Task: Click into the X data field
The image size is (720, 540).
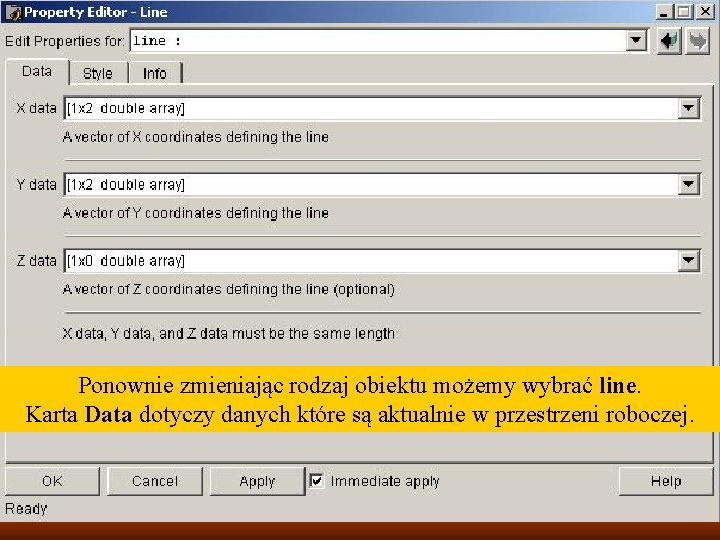Action: pyautogui.click(x=371, y=108)
